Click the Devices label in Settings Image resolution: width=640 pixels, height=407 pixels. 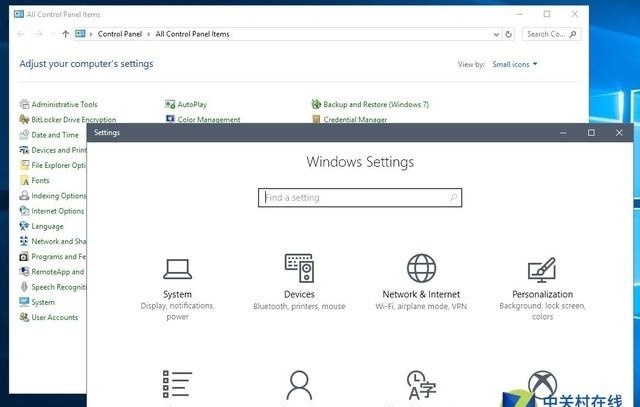[299, 294]
